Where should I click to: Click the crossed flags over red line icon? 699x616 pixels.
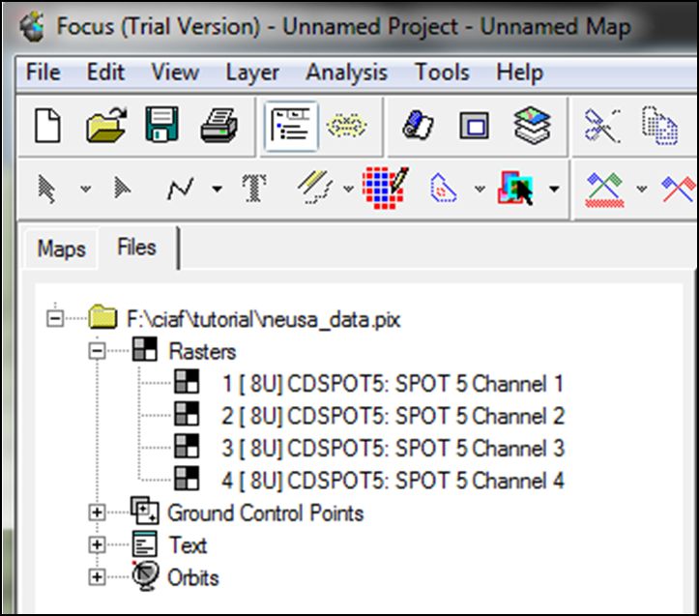pos(604,190)
